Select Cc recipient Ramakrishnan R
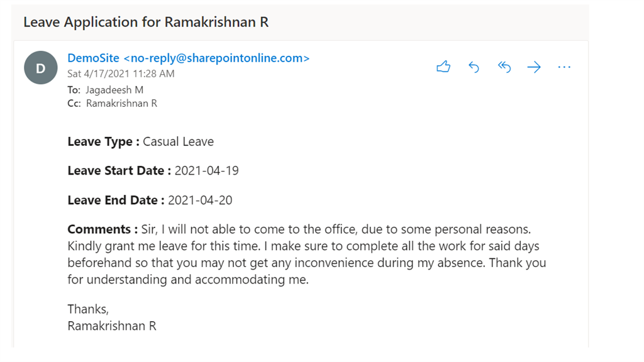Viewport: 644px width, 362px height. coord(122,103)
